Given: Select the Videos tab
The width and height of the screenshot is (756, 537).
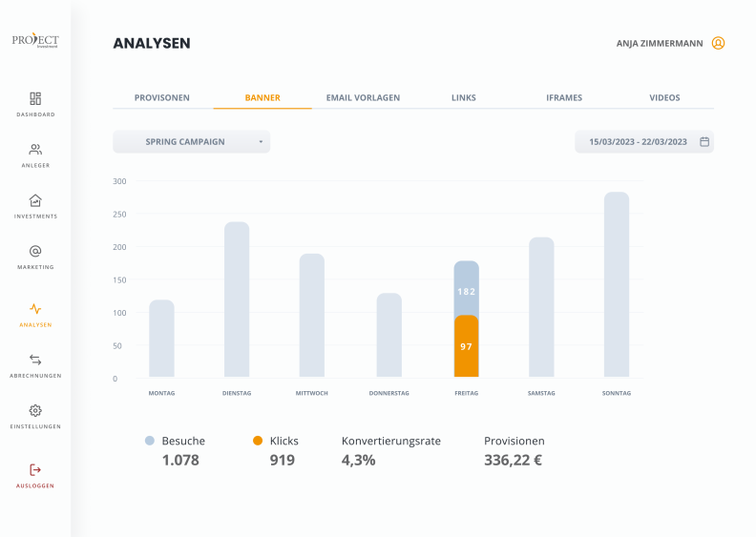Looking at the screenshot, I should tap(664, 98).
